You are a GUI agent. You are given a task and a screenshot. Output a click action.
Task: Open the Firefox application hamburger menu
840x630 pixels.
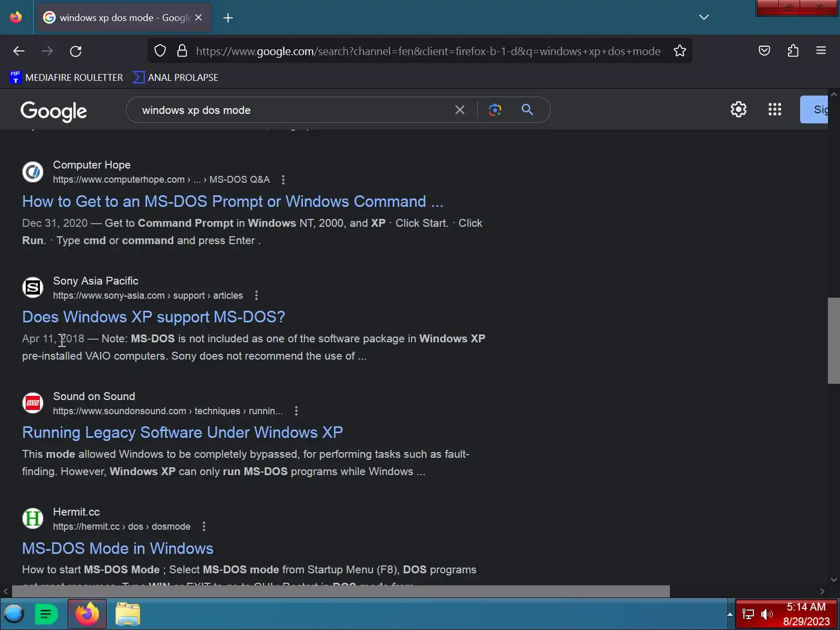click(x=821, y=51)
